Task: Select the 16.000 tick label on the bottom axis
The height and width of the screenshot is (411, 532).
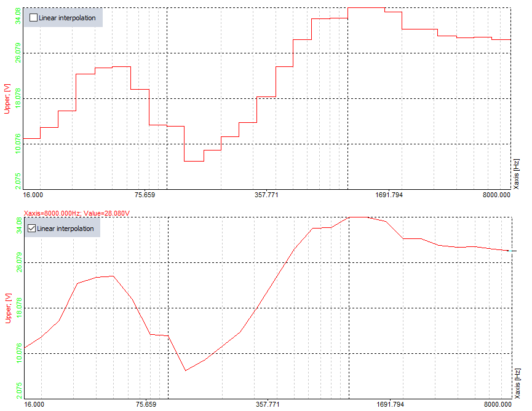Action: 33,405
